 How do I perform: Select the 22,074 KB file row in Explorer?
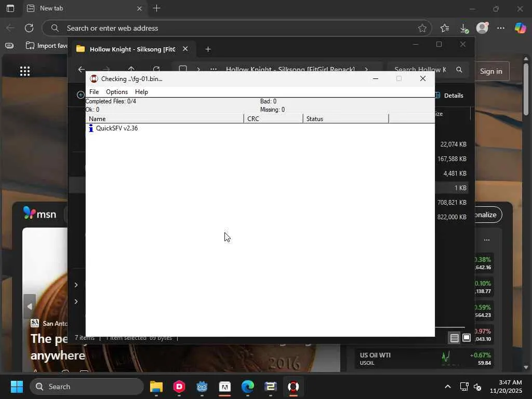[x=453, y=144]
